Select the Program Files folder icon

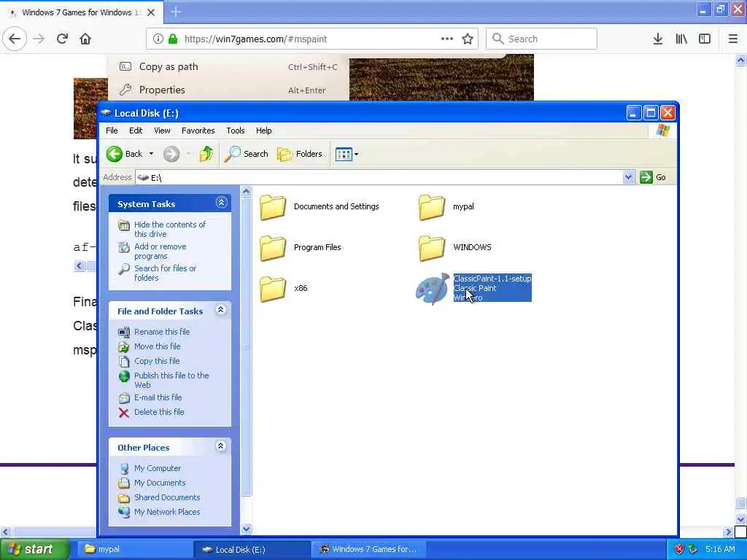[x=273, y=248]
